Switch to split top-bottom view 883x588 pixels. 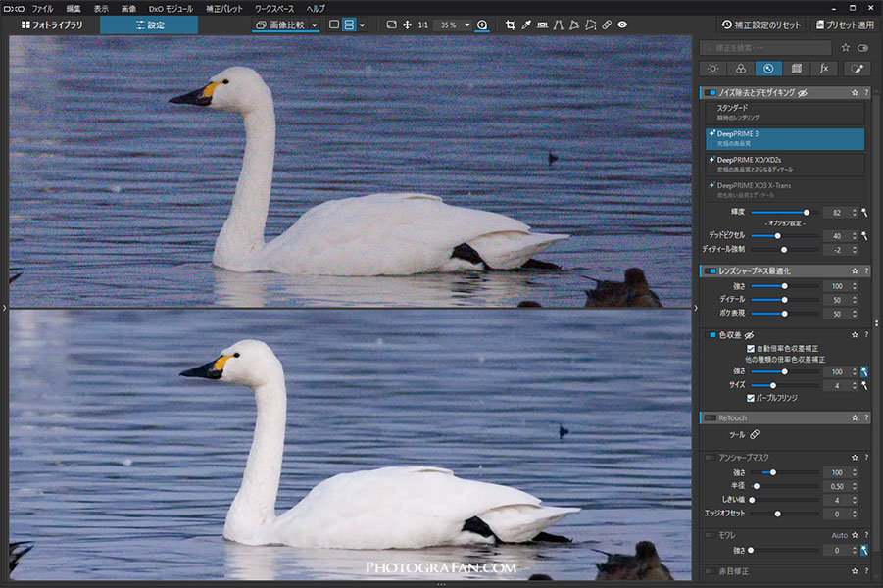click(x=349, y=24)
